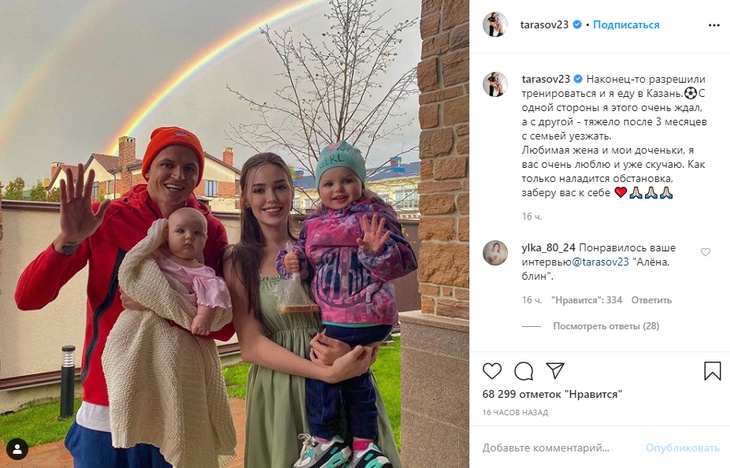Click the Опубликовать post comment button
Screen dimensions: 730x468
(682, 448)
